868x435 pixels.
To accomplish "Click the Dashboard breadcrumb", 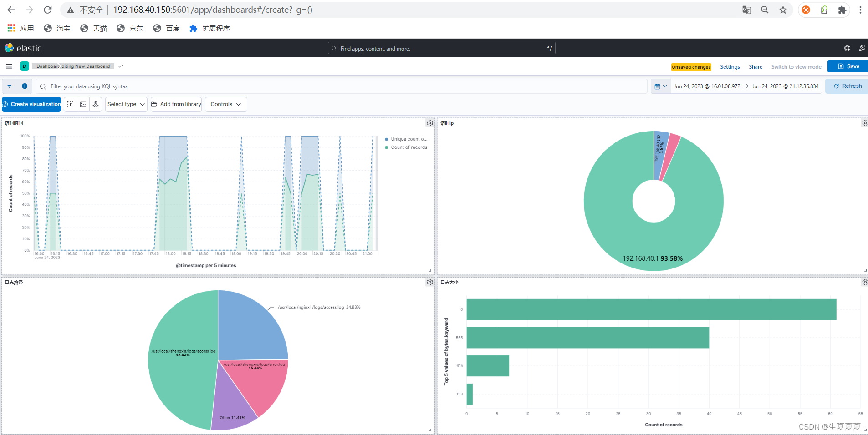I will click(x=48, y=66).
